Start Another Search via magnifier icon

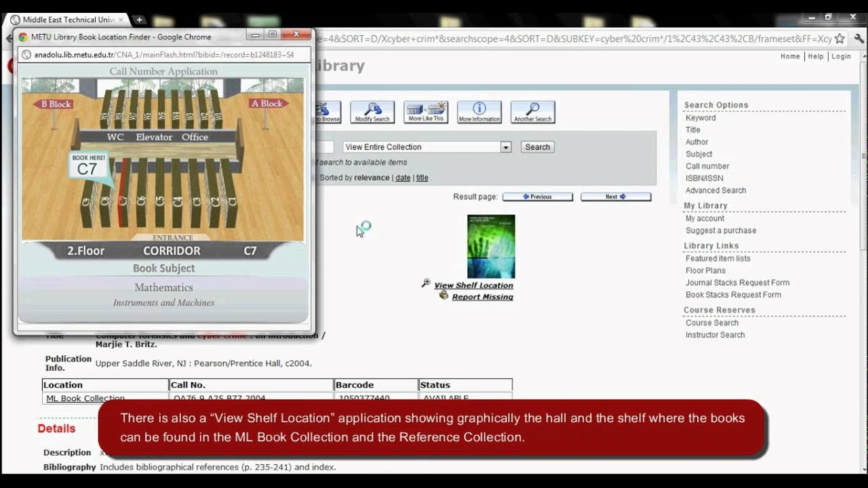(533, 112)
